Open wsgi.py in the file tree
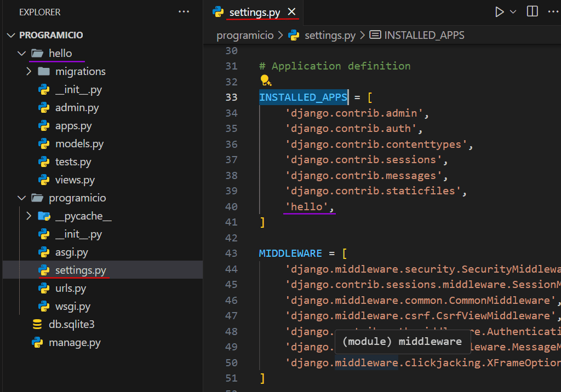This screenshot has width=561, height=392. [73, 306]
